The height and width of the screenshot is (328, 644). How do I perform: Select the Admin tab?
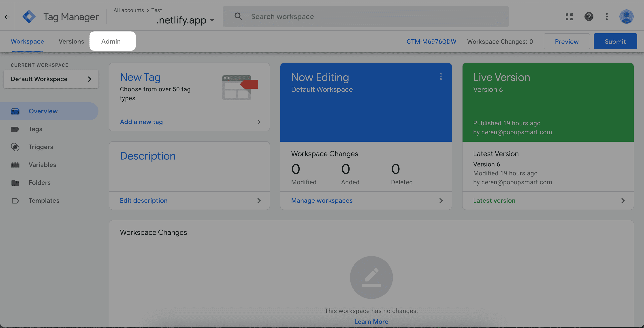111,41
